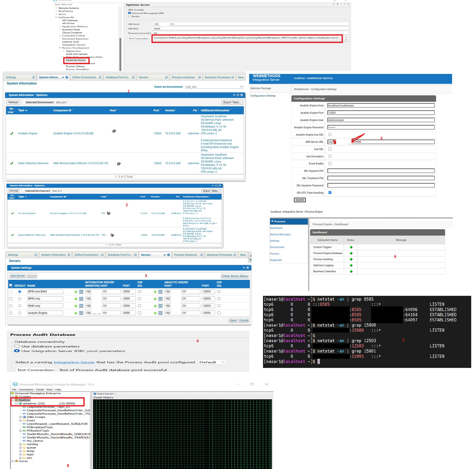Collapse the Realms tree node

(x=12, y=400)
